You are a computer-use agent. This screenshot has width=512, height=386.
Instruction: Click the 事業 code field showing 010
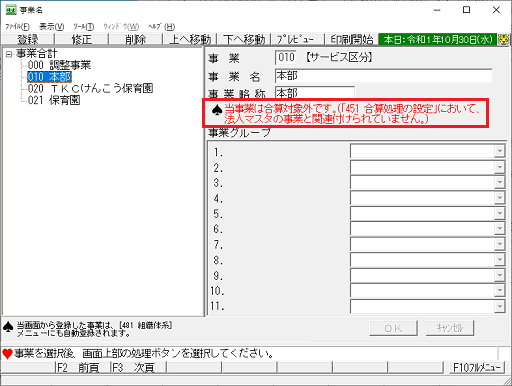[286, 57]
